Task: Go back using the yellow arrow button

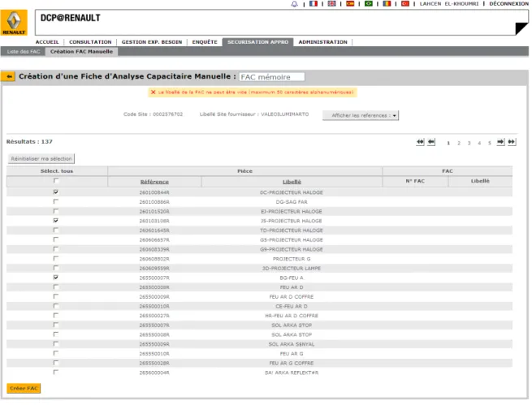Action: 8,76
